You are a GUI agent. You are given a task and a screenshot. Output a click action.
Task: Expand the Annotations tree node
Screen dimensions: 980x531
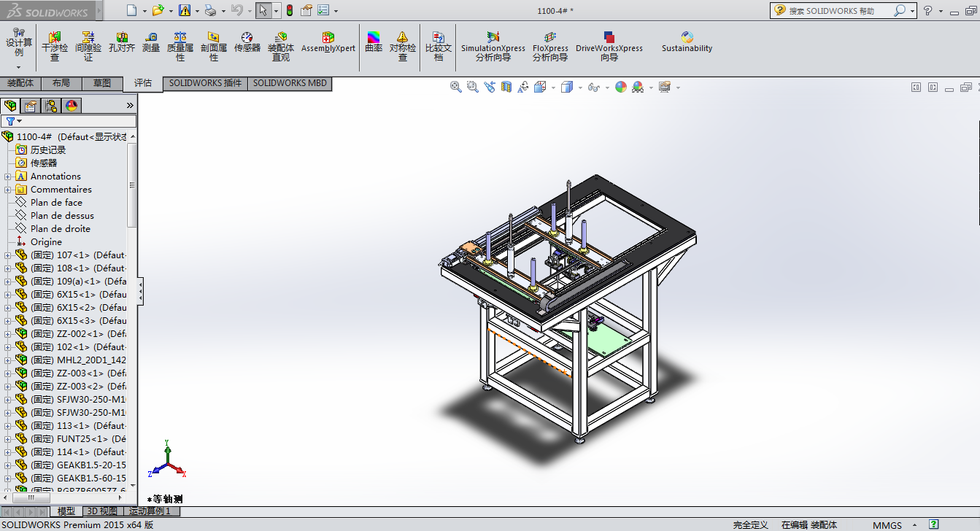tap(8, 177)
